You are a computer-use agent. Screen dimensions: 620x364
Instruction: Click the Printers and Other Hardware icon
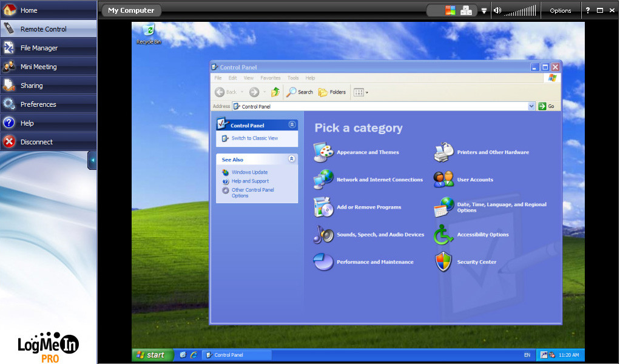pyautogui.click(x=443, y=152)
